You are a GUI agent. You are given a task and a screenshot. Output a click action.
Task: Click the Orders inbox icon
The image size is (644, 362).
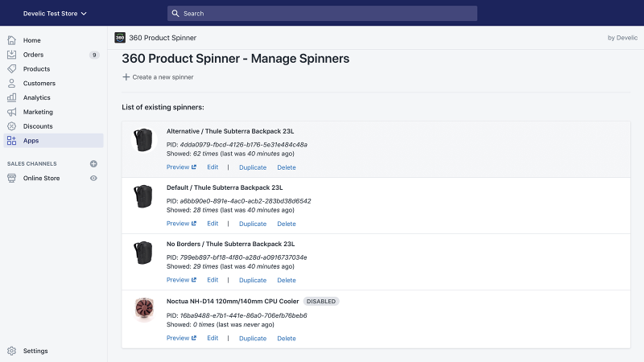[11, 55]
